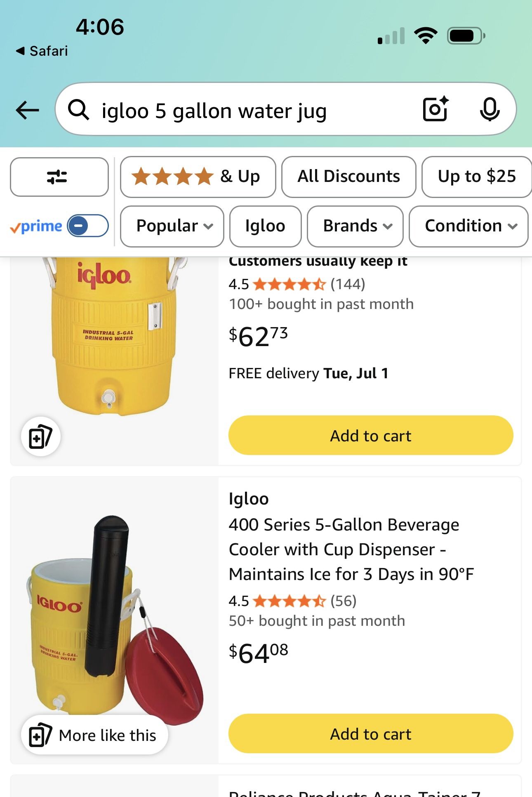The image size is (532, 797).
Task: Expand the Condition dropdown
Action: (x=468, y=226)
